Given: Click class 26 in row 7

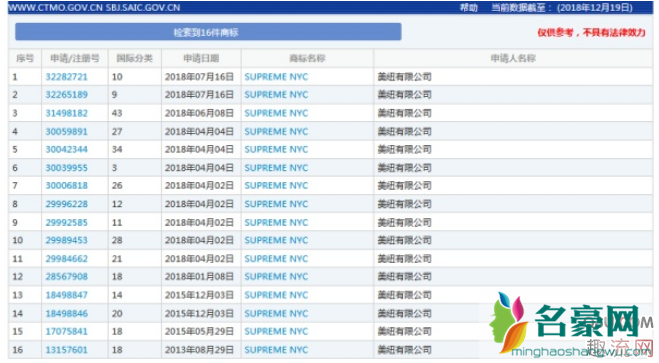Looking at the screenshot, I should tap(117, 185).
